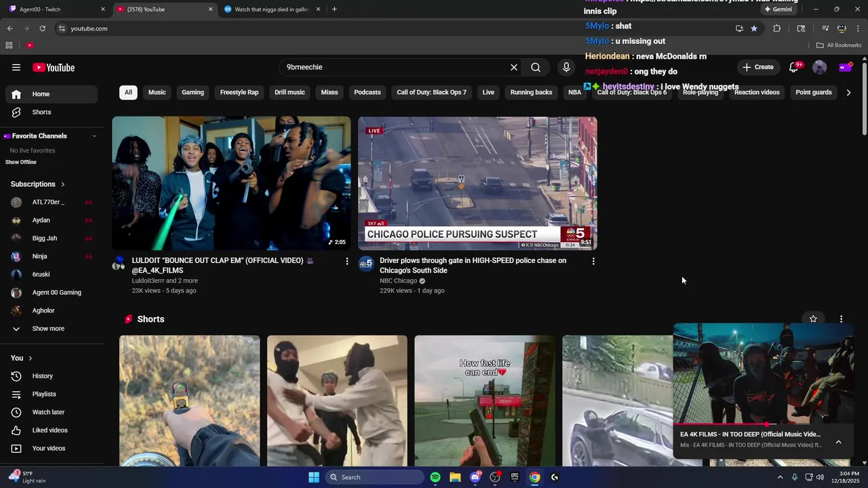Select the All filter chip
Viewport: 868px width, 488px height.
128,92
